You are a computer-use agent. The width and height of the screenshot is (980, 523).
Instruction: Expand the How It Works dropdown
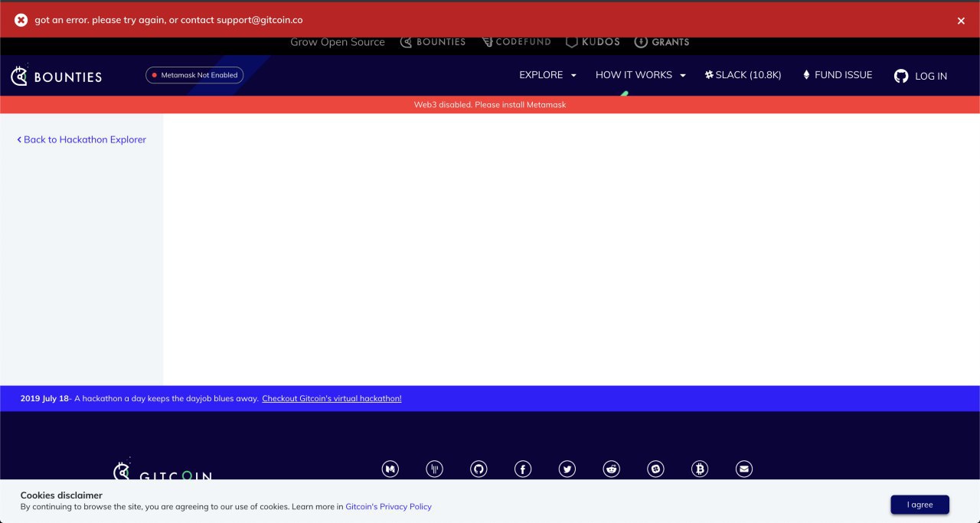640,75
